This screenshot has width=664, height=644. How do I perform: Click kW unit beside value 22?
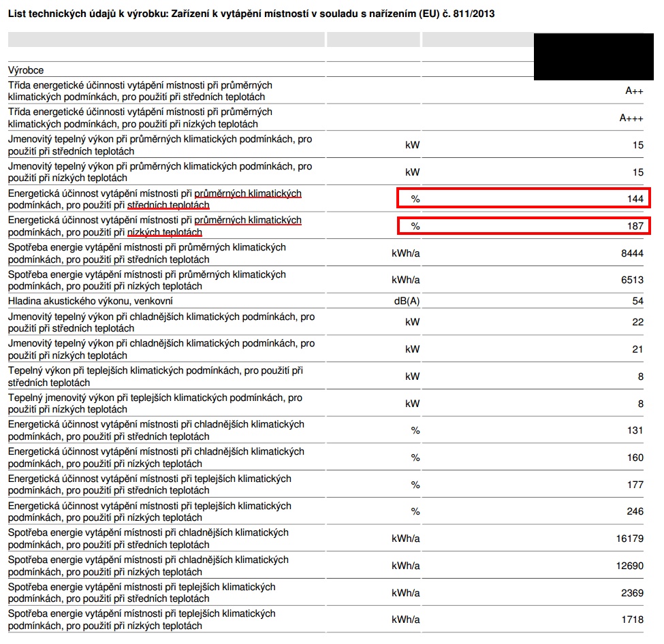[x=413, y=322]
